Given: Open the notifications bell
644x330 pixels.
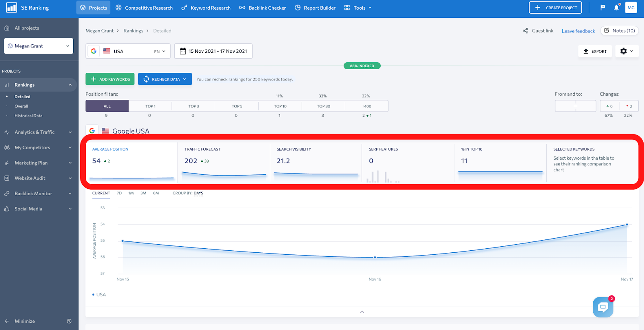Looking at the screenshot, I should click(616, 8).
